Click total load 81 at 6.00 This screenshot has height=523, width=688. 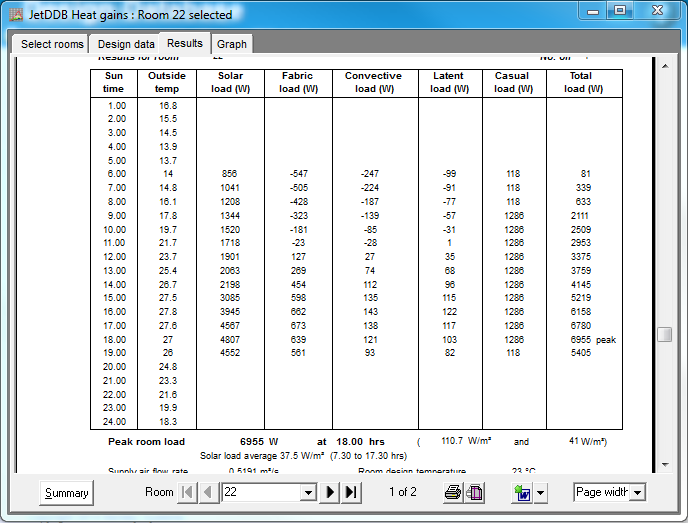tap(586, 174)
